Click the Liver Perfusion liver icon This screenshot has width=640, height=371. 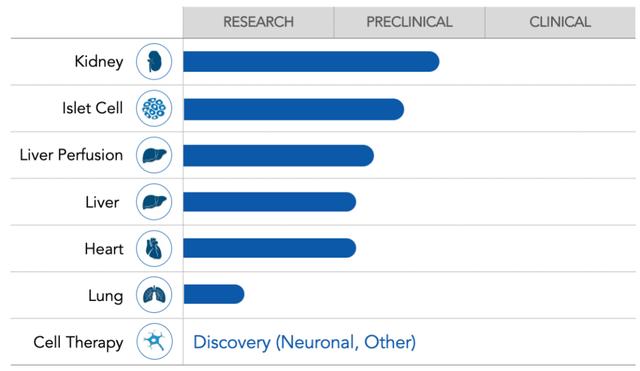154,155
